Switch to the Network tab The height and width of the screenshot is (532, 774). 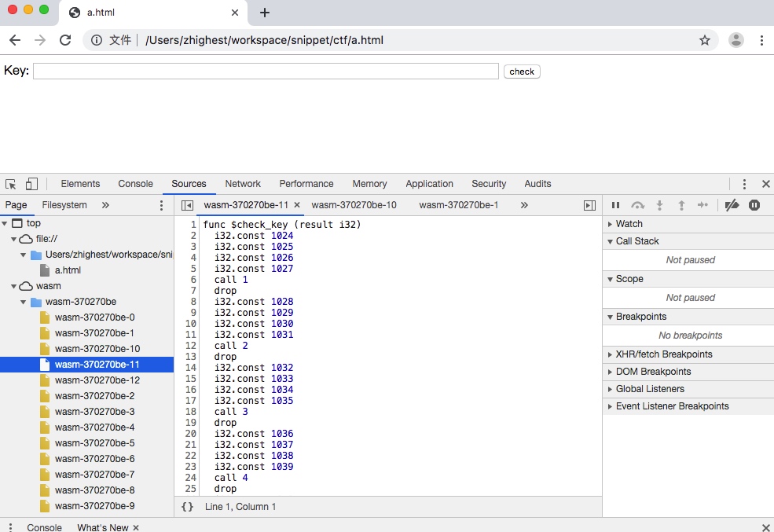point(243,184)
